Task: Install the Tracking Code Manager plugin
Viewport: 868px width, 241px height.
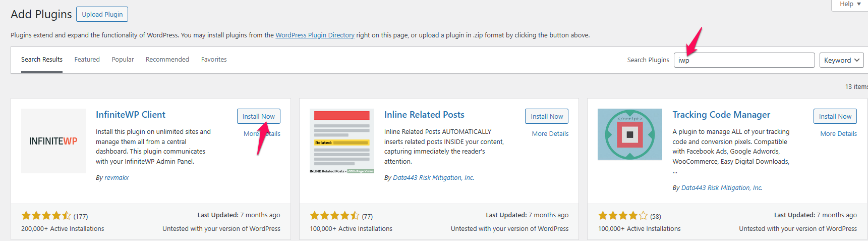Action: (x=835, y=116)
